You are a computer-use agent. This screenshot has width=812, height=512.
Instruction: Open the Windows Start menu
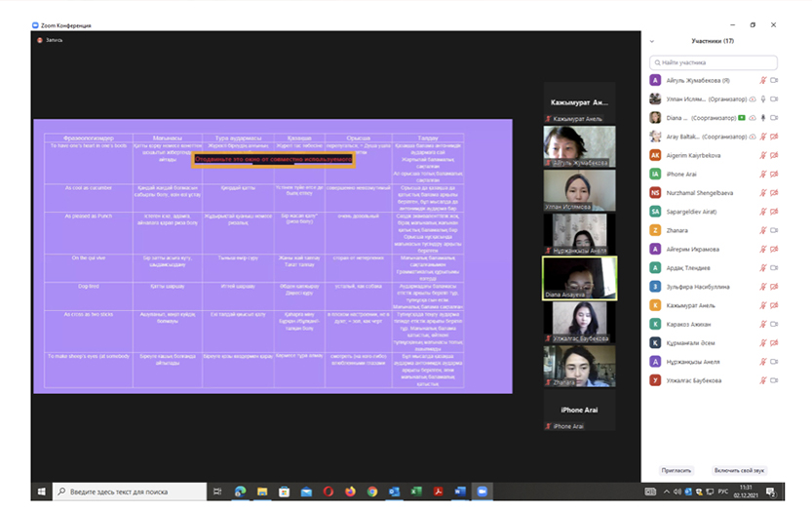pyautogui.click(x=42, y=492)
